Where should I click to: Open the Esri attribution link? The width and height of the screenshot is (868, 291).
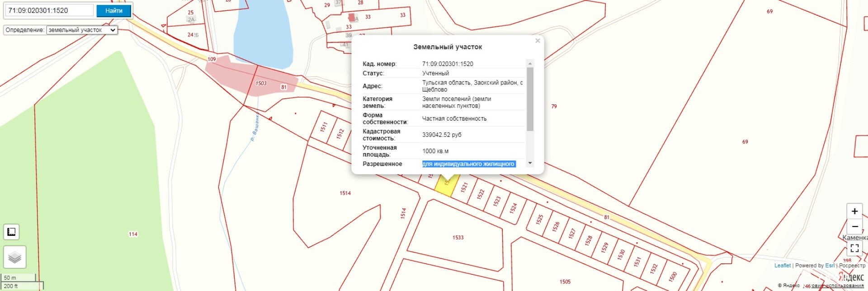coord(830,266)
